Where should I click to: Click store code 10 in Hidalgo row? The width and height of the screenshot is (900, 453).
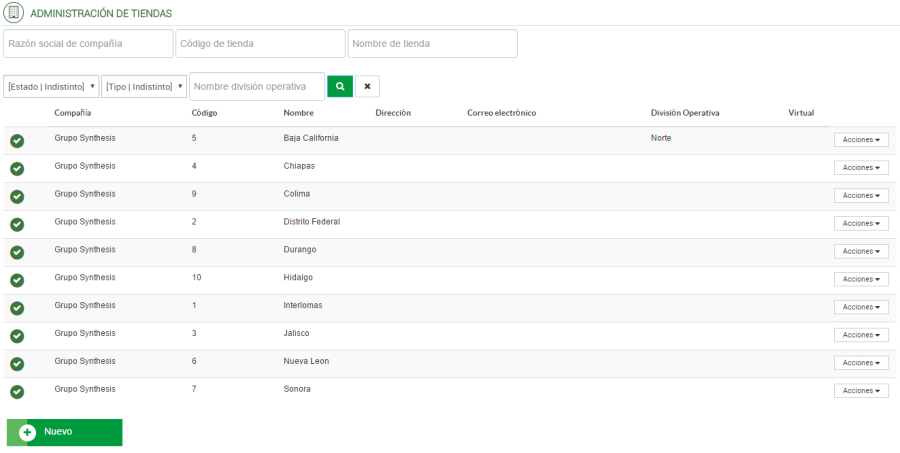point(197,277)
